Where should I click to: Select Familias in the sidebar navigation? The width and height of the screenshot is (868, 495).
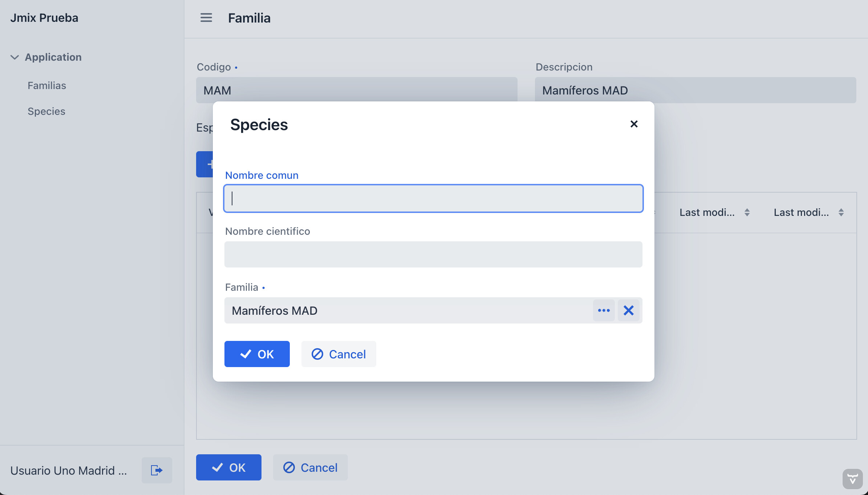click(x=47, y=85)
